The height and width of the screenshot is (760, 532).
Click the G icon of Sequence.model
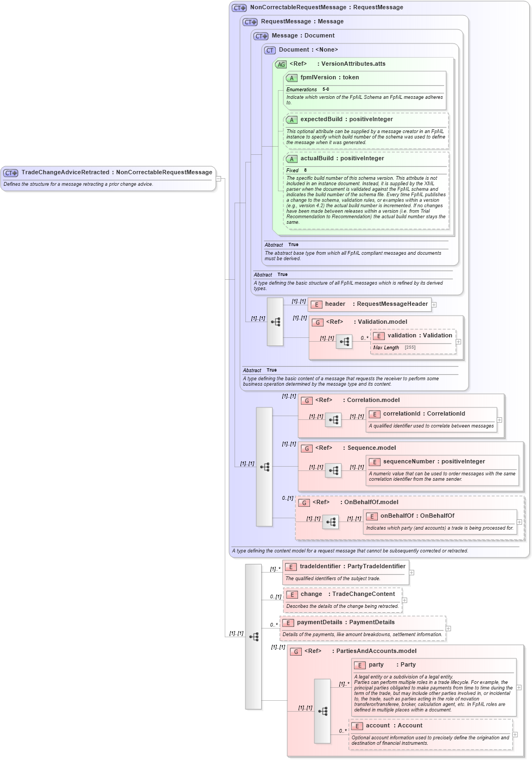coord(307,449)
